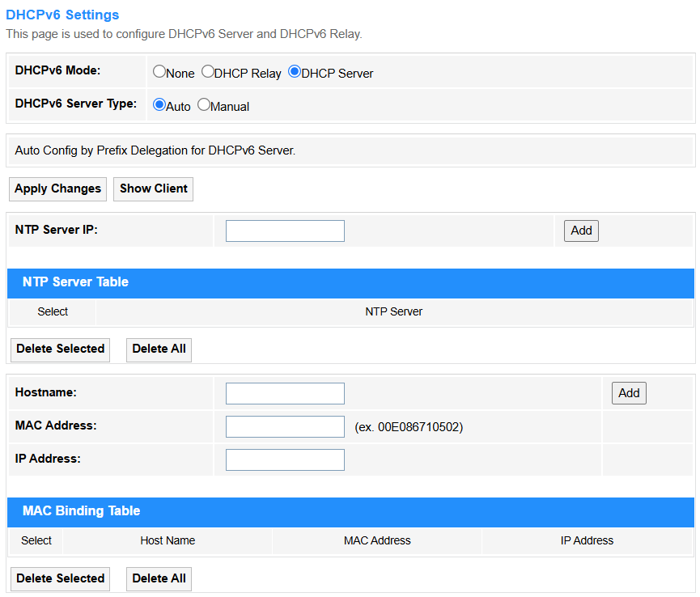Click the Apply Changes button

[57, 189]
